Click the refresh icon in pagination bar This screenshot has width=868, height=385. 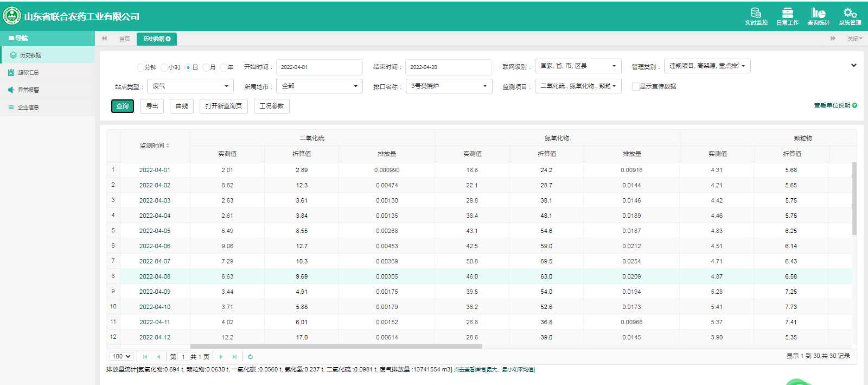click(x=250, y=357)
